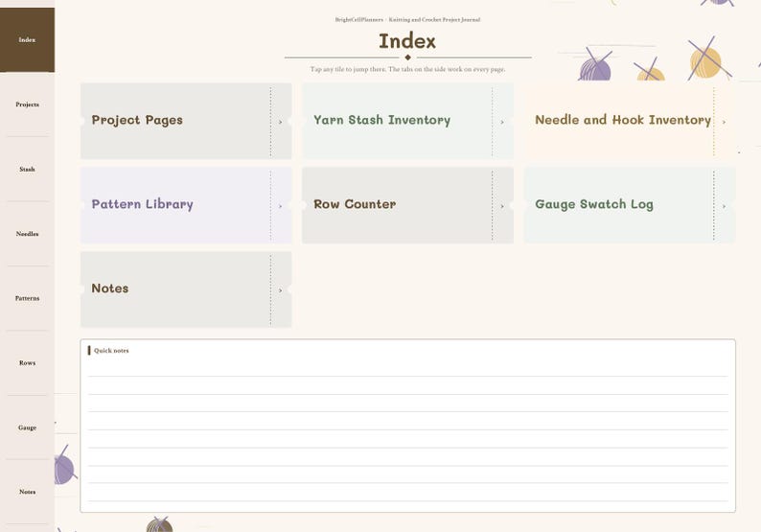Click the chevron on Row Counter tile
This screenshot has height=532, width=761.
[x=502, y=206]
